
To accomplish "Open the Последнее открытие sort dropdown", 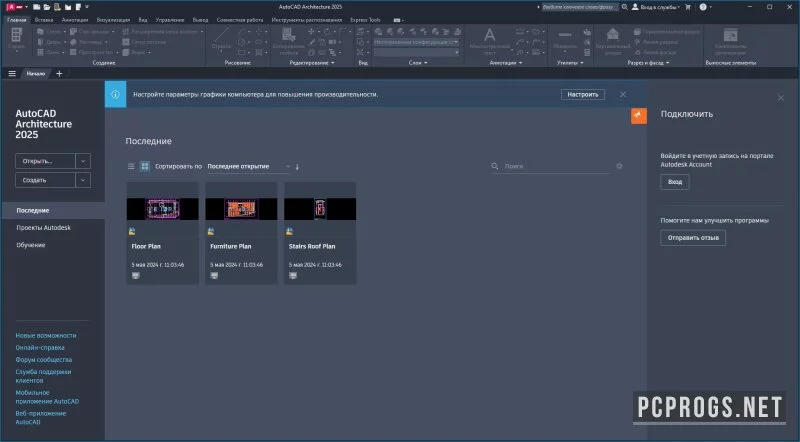I will tap(248, 166).
